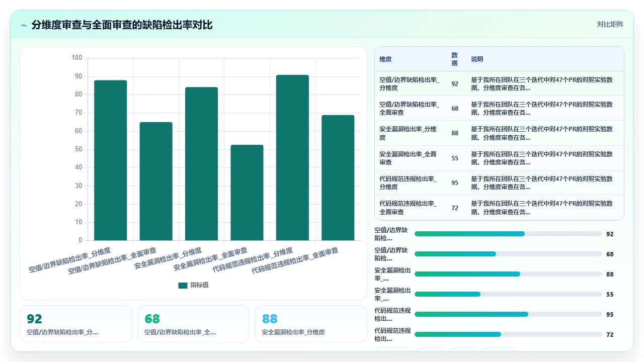Open the KPI card showing 92 空值/边界缺陷检出率_分...
The width and height of the screenshot is (644, 362).
click(76, 324)
